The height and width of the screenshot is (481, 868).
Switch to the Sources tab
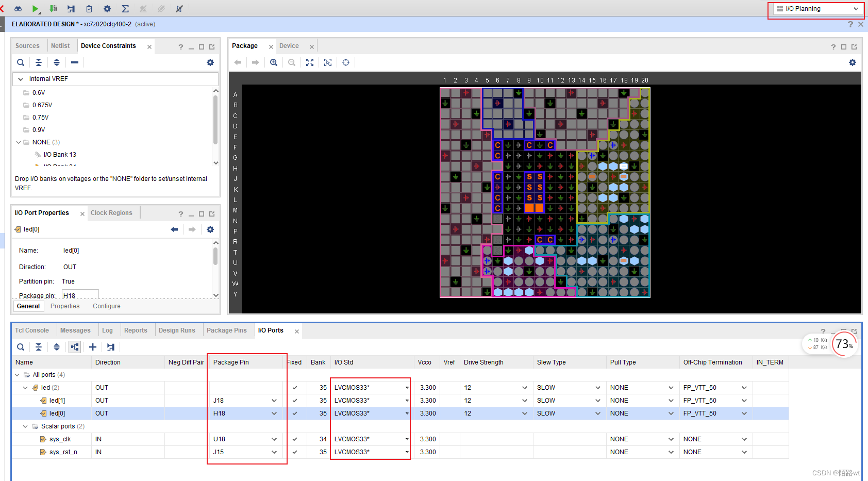[x=27, y=46]
